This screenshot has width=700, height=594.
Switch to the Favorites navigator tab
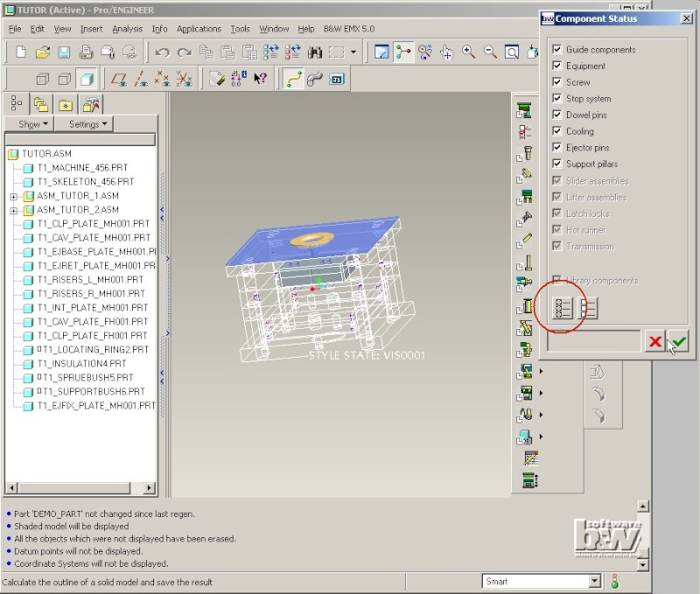65,104
